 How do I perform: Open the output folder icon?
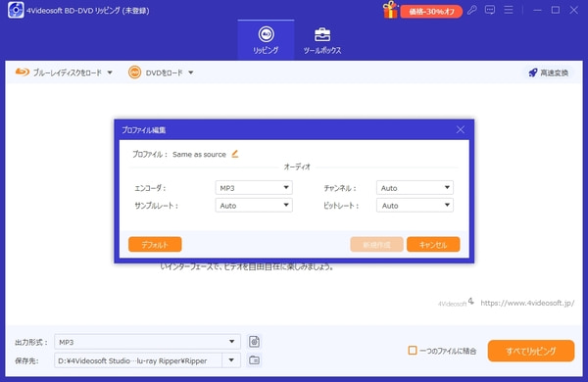click(254, 360)
